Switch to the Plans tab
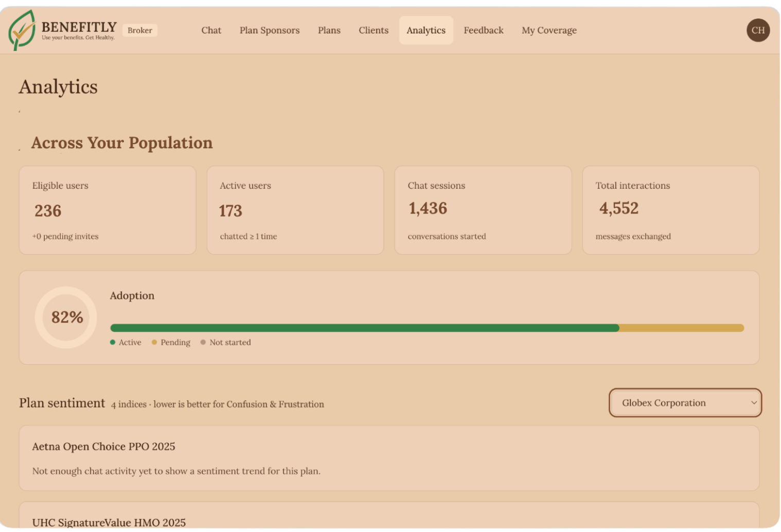 click(329, 30)
